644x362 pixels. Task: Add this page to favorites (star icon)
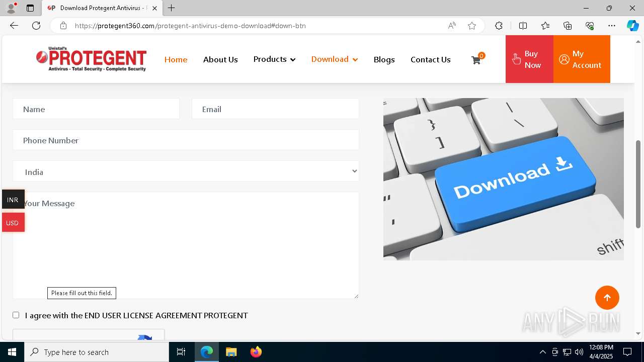click(472, 26)
